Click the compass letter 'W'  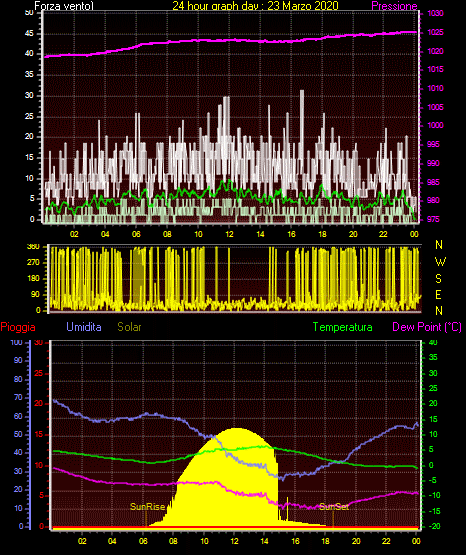point(440,262)
